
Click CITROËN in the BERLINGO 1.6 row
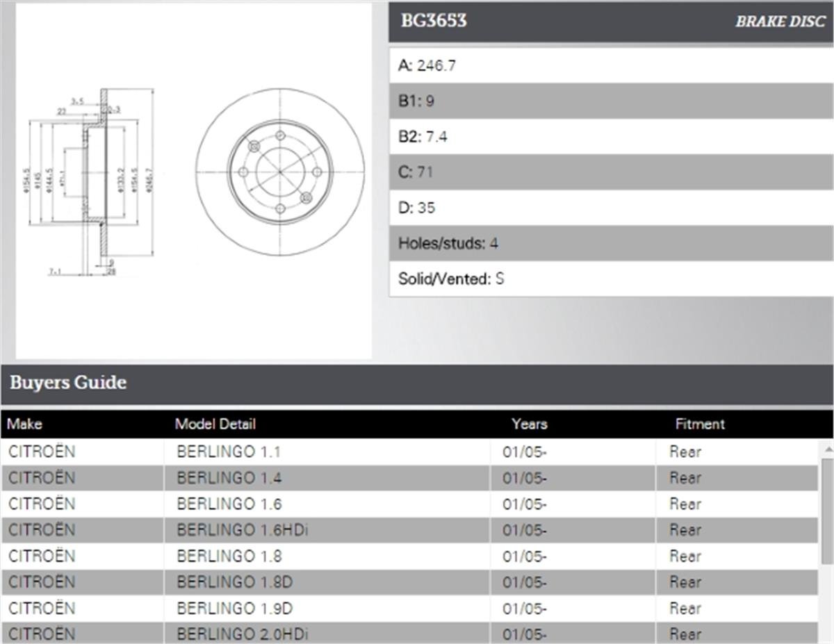[x=42, y=504]
